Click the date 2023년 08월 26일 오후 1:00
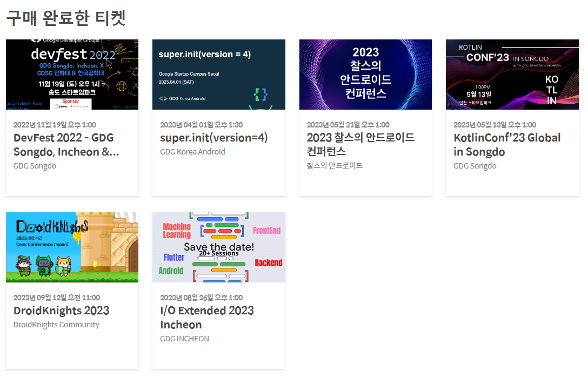This screenshot has width=588, height=377. pyautogui.click(x=202, y=298)
